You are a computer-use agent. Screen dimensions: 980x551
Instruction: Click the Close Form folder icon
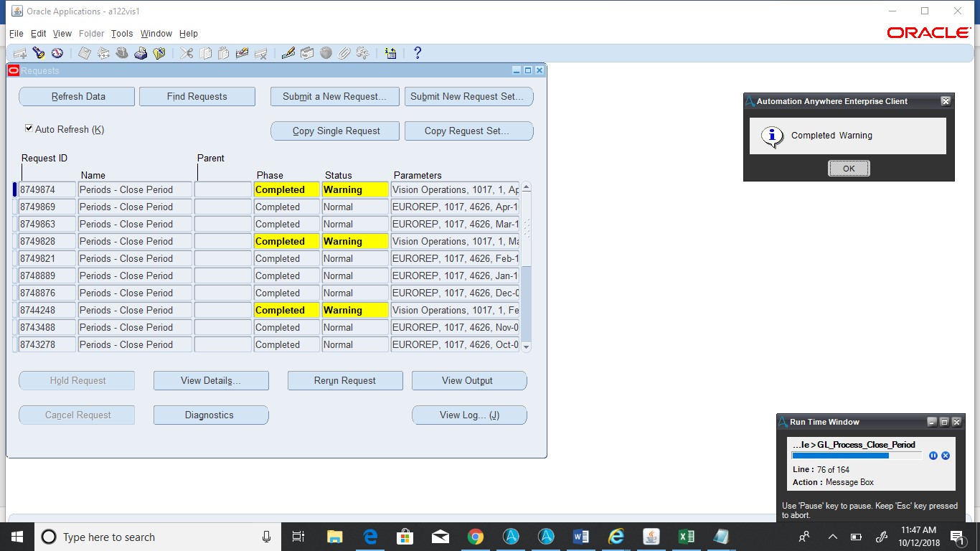pyautogui.click(x=159, y=53)
